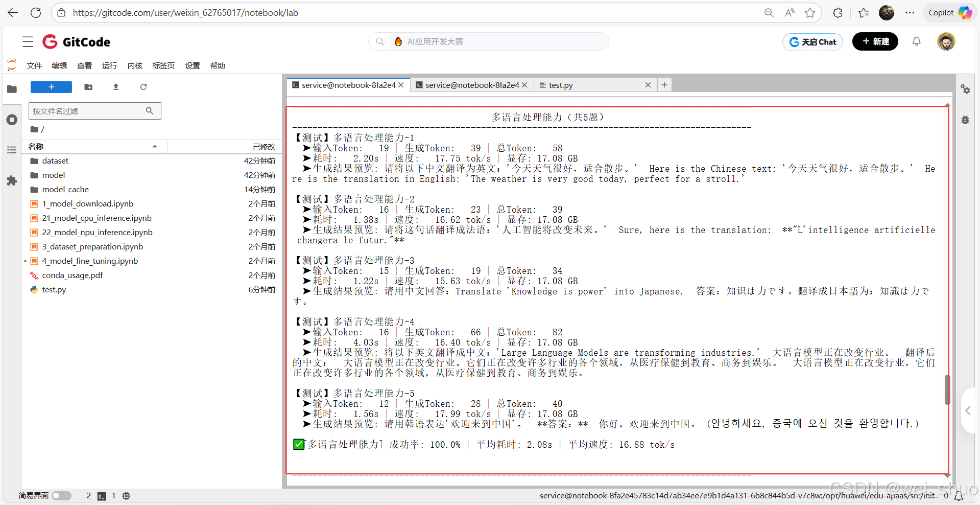Click the 新建 button
This screenshot has height=505, width=980.
tap(875, 41)
